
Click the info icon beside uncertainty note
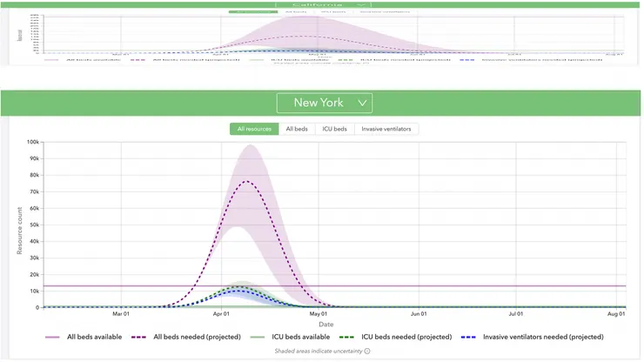click(x=367, y=352)
